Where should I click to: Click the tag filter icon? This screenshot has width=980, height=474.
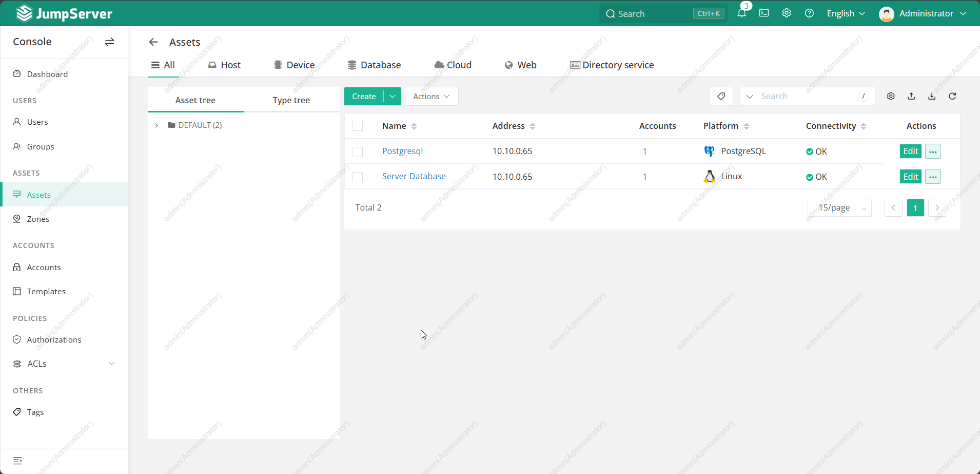[x=721, y=96]
